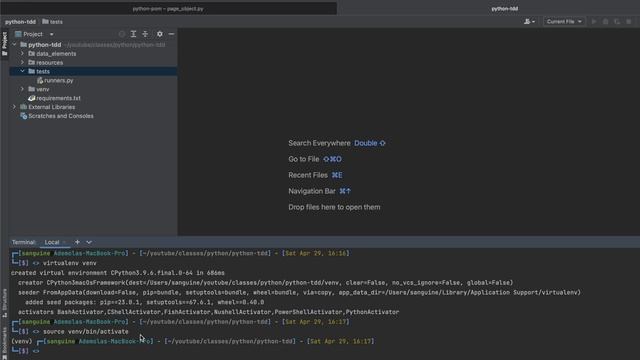
Task: Click the Collapse All icon in Project panel
Action: [x=145, y=34]
